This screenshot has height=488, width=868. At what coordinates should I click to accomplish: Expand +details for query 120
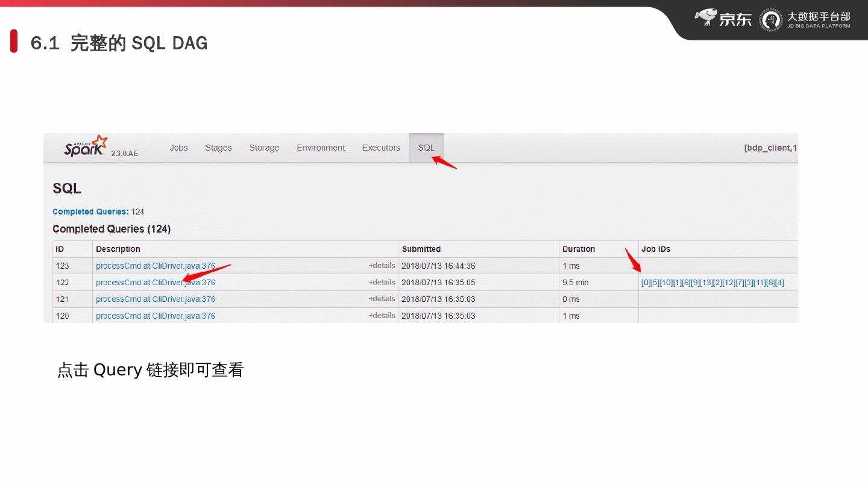click(x=382, y=316)
